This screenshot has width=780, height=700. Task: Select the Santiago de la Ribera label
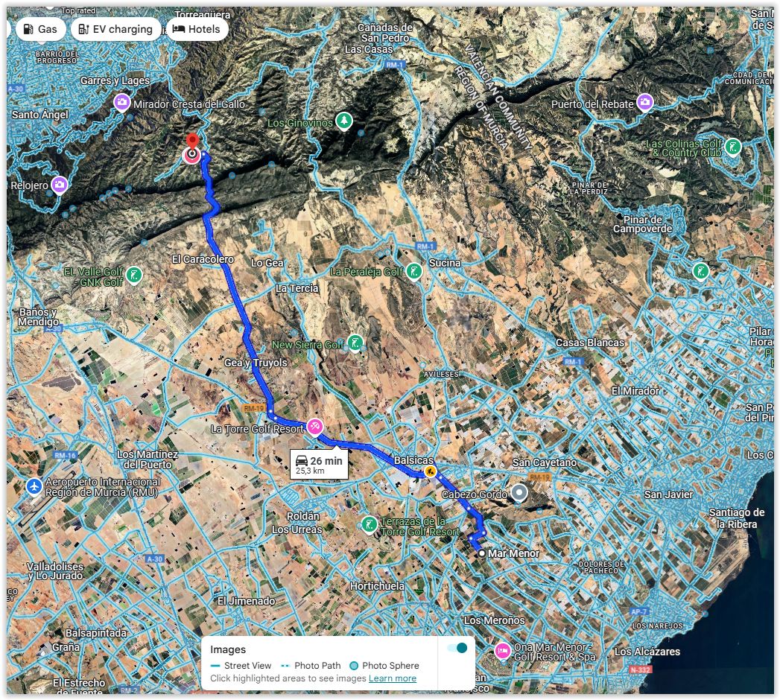point(737,518)
